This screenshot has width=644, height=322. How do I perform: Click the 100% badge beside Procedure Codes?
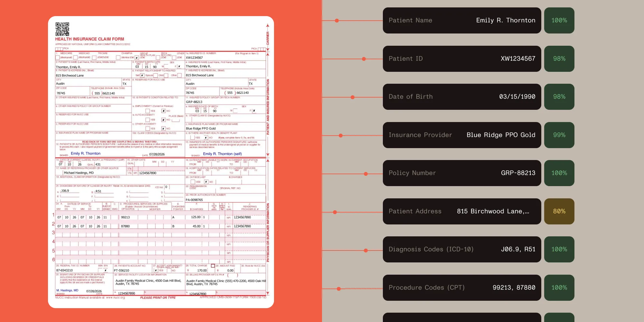tap(559, 288)
